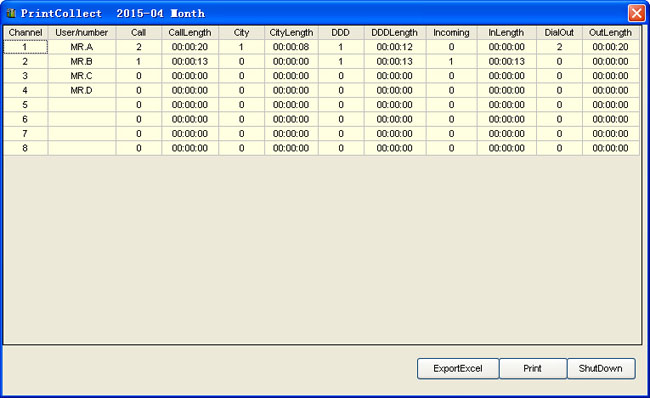The width and height of the screenshot is (650, 398).
Task: Select the Channel column header
Action: [26, 33]
